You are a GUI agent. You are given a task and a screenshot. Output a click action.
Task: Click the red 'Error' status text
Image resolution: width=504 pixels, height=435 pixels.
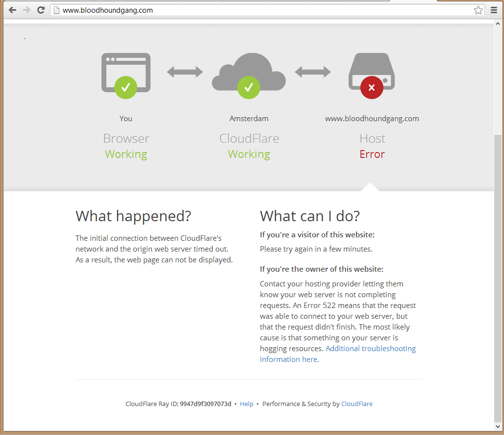[372, 154]
